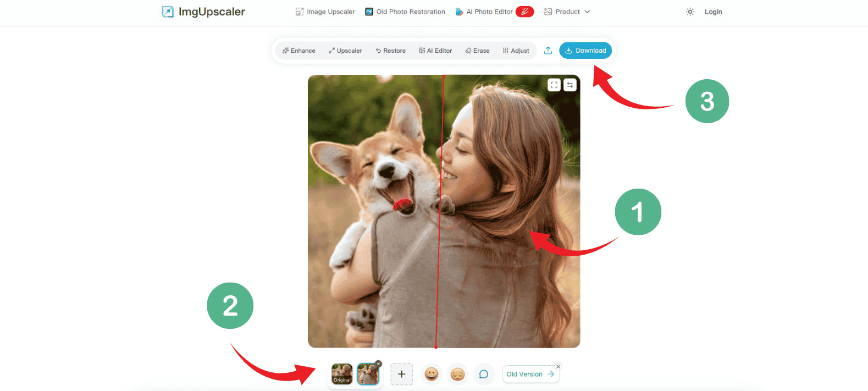Click the Login link
This screenshot has width=868, height=391.
coord(713,12)
